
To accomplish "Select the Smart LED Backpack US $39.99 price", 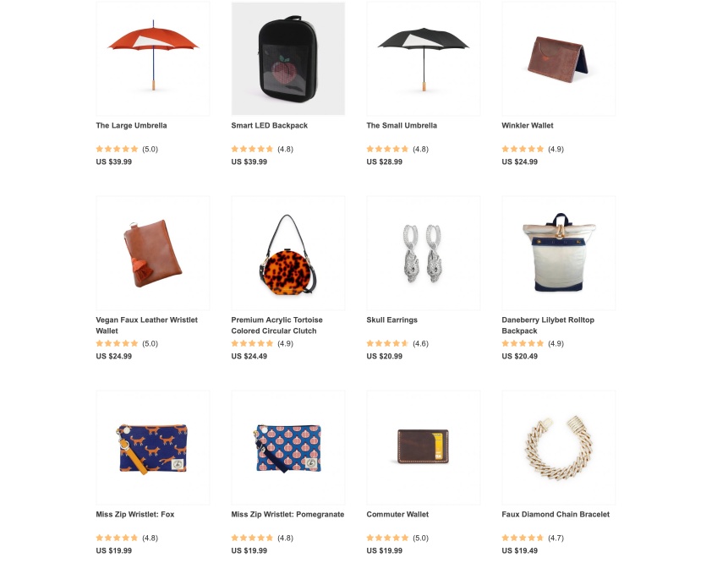I will (x=249, y=162).
